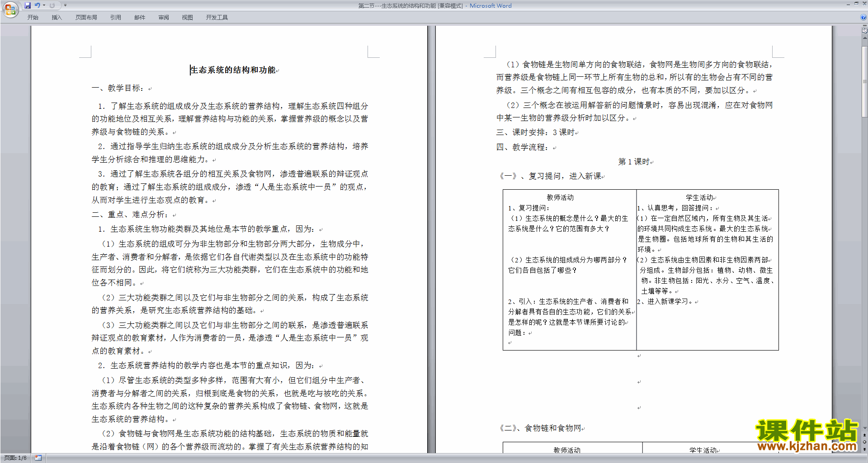Click the vertical scrollbar up arrow

(864, 38)
